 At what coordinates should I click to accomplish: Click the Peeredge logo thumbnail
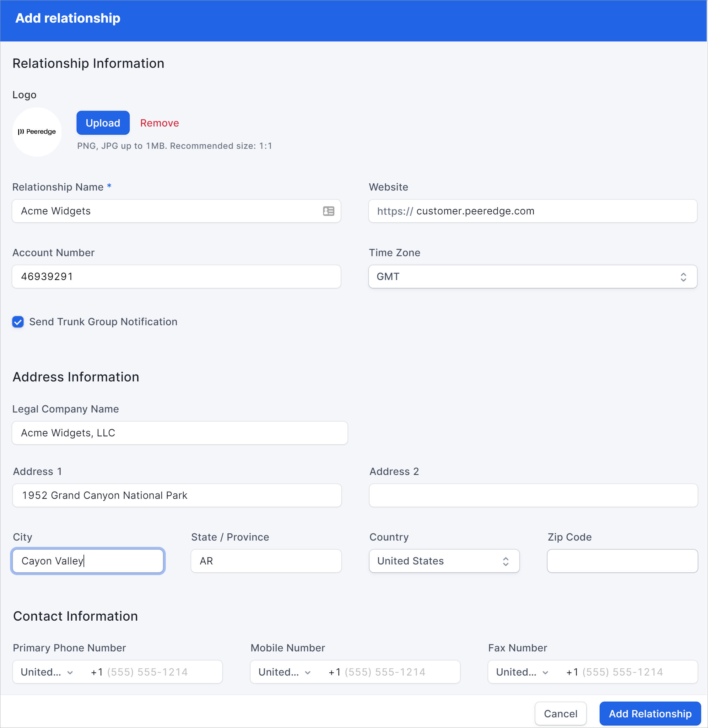coord(37,132)
